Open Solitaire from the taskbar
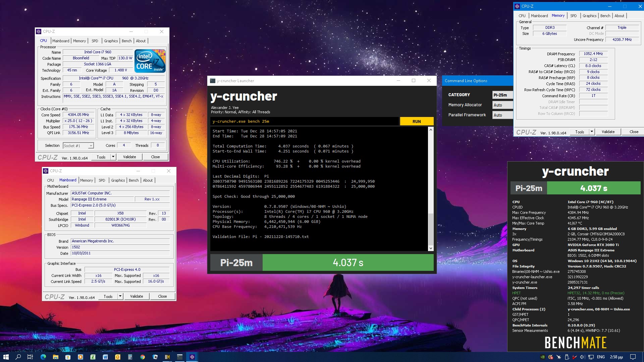 pyautogui.click(x=155, y=357)
